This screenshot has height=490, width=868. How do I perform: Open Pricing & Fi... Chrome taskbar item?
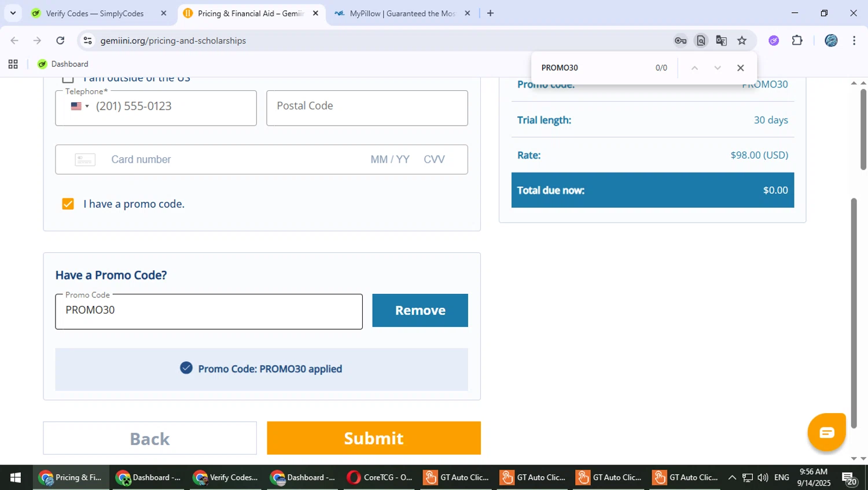[70, 478]
